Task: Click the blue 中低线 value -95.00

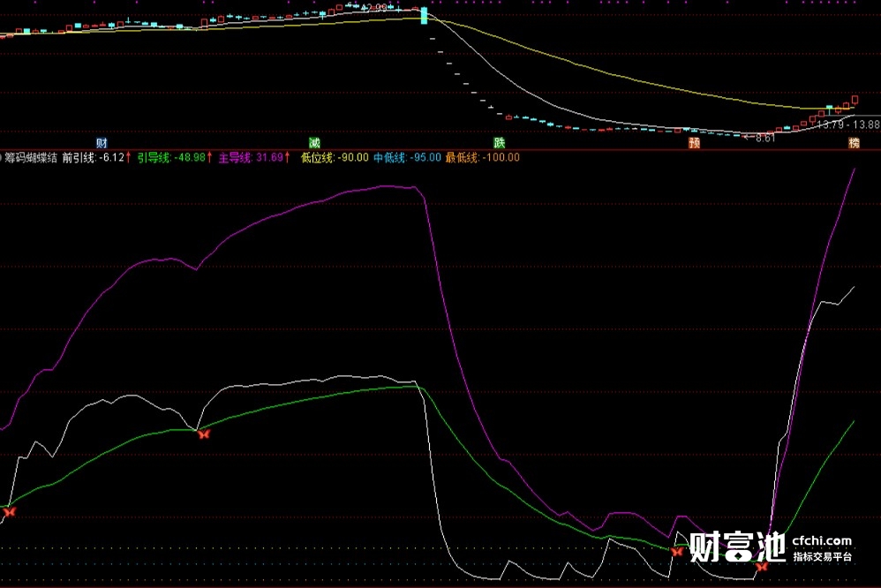Action: [x=425, y=158]
